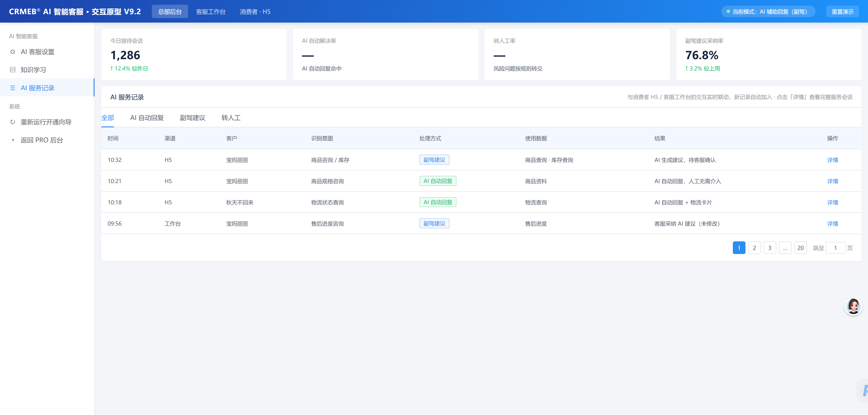Open 详情 for the 10:21 record

(x=832, y=181)
